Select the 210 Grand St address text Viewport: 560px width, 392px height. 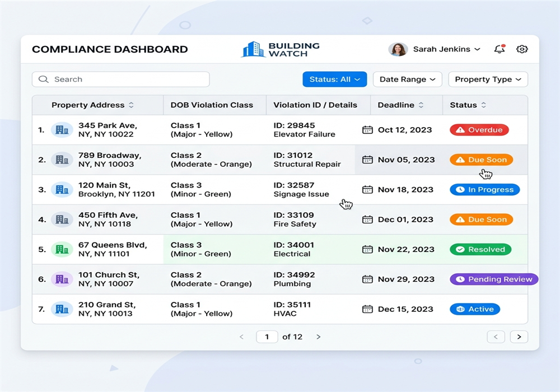[x=107, y=309]
